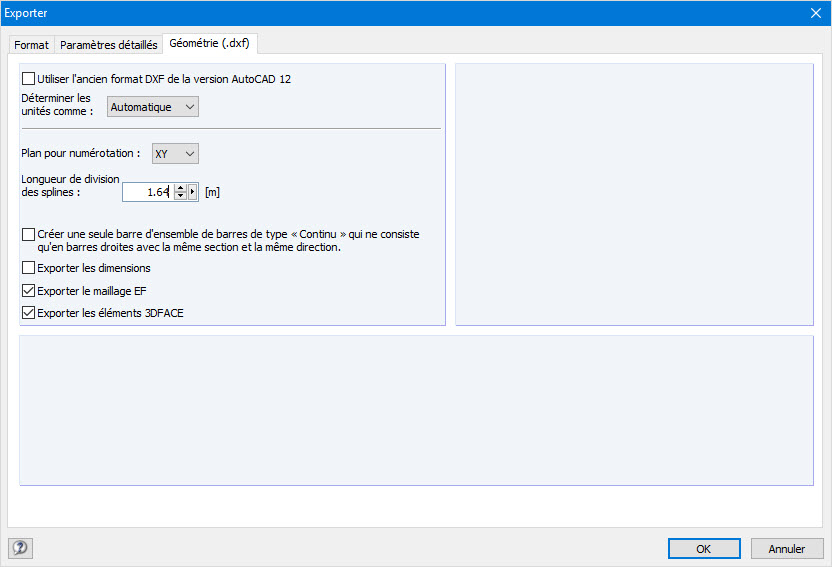The width and height of the screenshot is (832, 567).
Task: Open the help icon button
Action: (20, 548)
